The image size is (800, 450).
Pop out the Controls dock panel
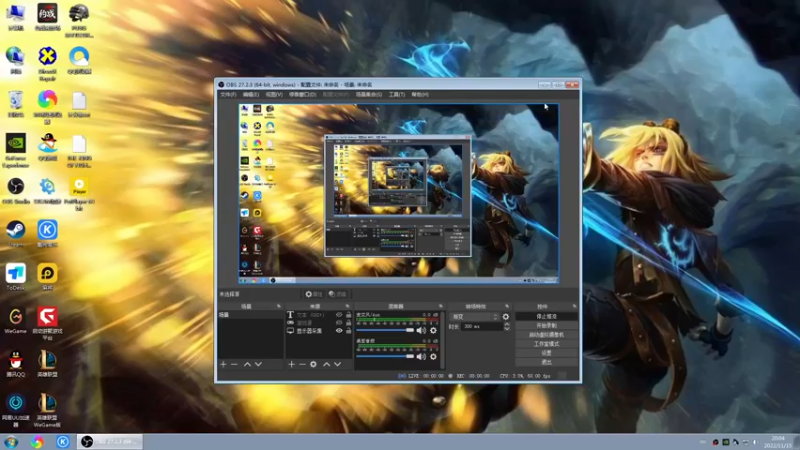pos(574,306)
